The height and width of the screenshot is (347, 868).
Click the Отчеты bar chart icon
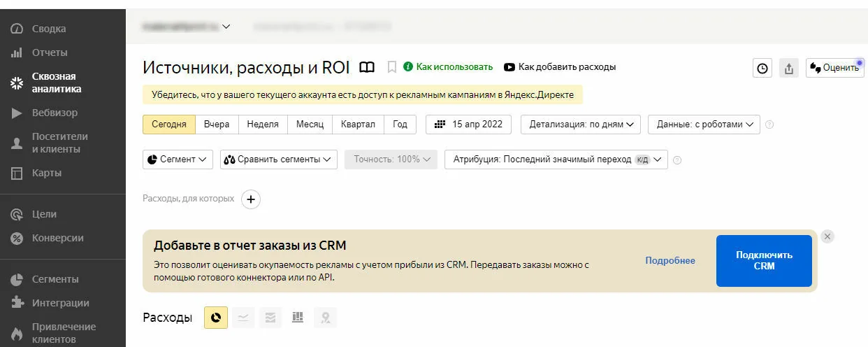[x=17, y=52]
